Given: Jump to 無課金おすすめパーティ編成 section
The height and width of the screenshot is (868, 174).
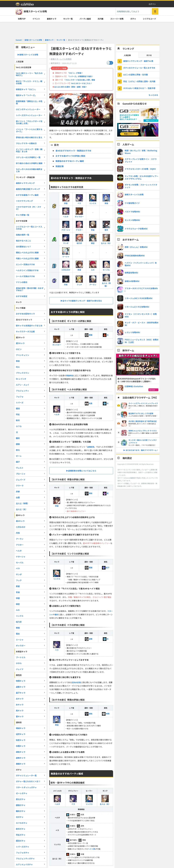Looking at the screenshot, I should pyautogui.click(x=70, y=161).
